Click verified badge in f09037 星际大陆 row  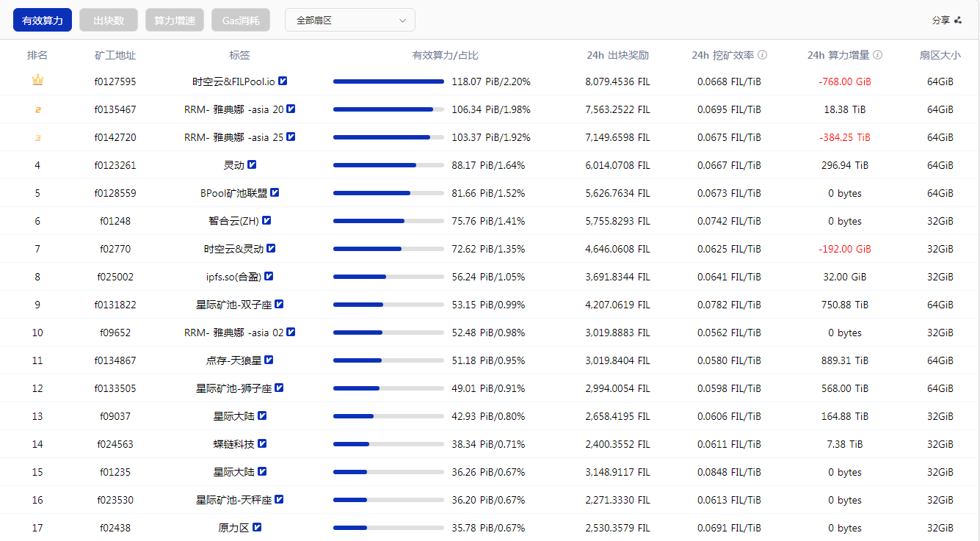262,416
